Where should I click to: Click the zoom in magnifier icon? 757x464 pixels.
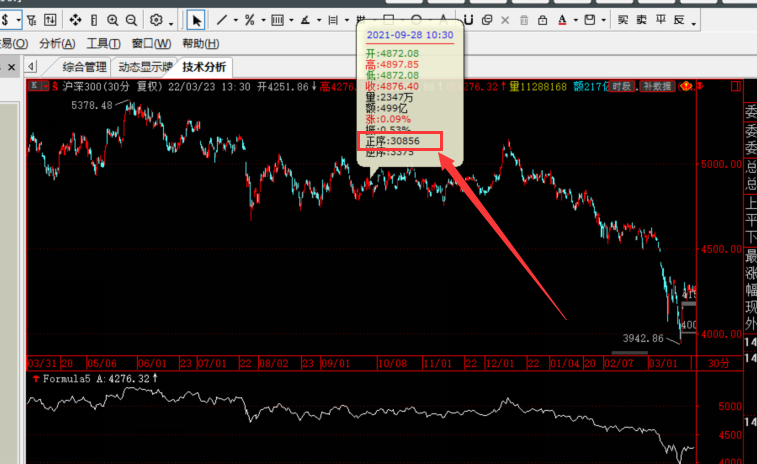111,20
